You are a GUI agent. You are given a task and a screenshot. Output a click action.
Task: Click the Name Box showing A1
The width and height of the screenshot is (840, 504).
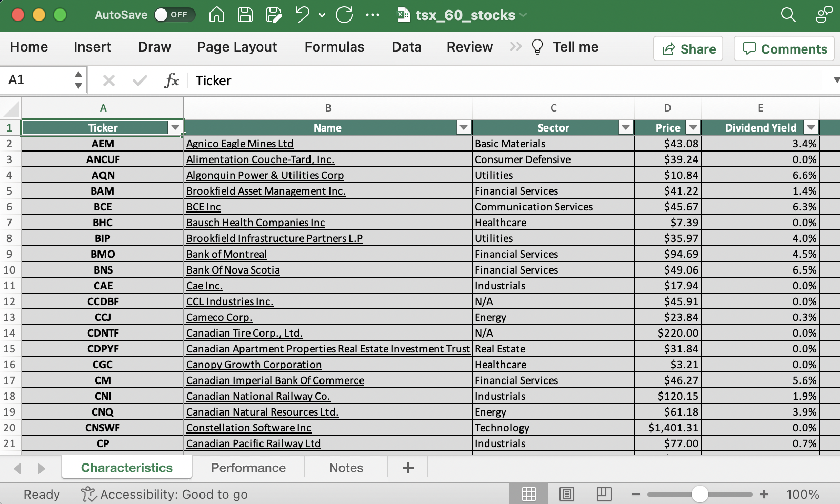[x=37, y=80]
